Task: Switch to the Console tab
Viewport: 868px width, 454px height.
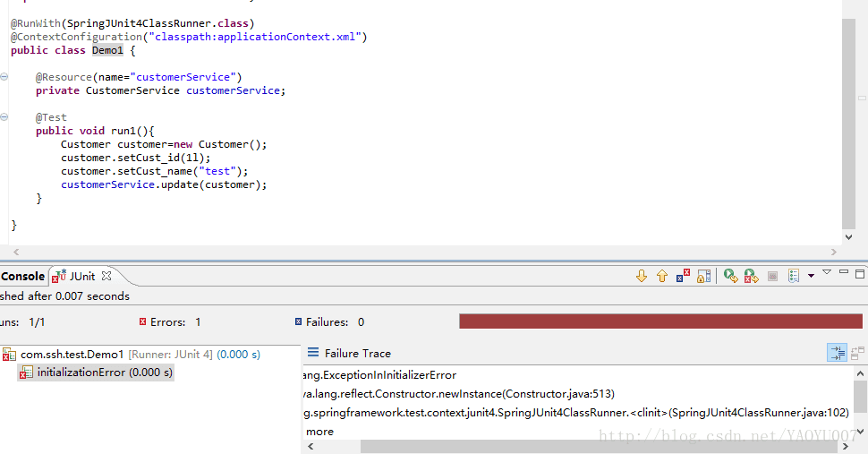Action: (22, 277)
